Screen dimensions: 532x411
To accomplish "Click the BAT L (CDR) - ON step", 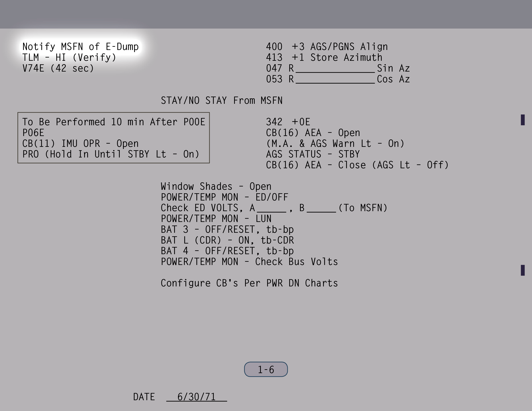I will (x=227, y=240).
